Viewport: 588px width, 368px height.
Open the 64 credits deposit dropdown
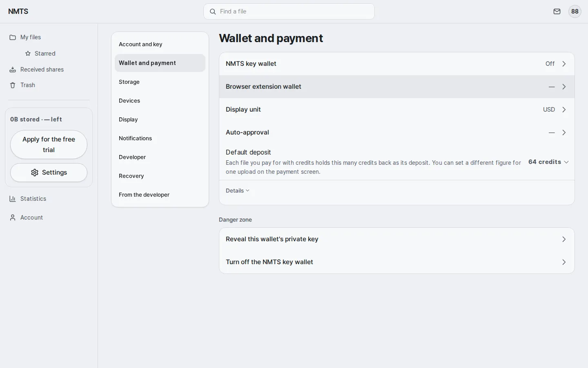548,162
